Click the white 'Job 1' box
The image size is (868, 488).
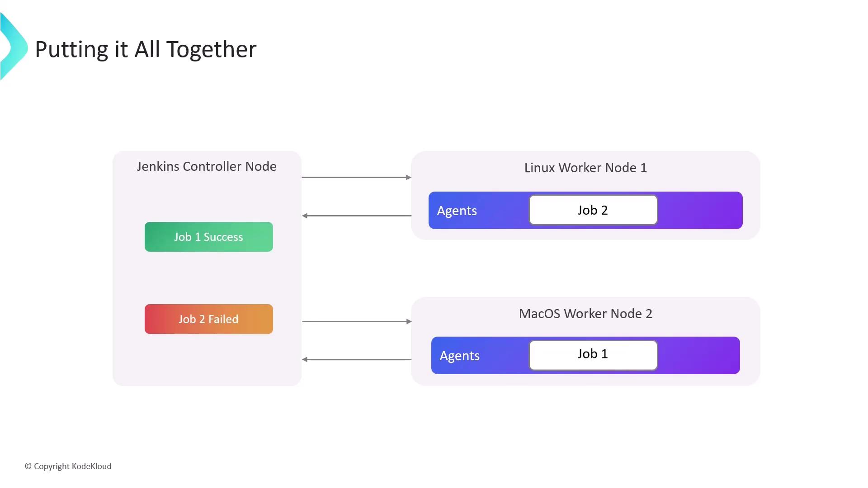593,355
